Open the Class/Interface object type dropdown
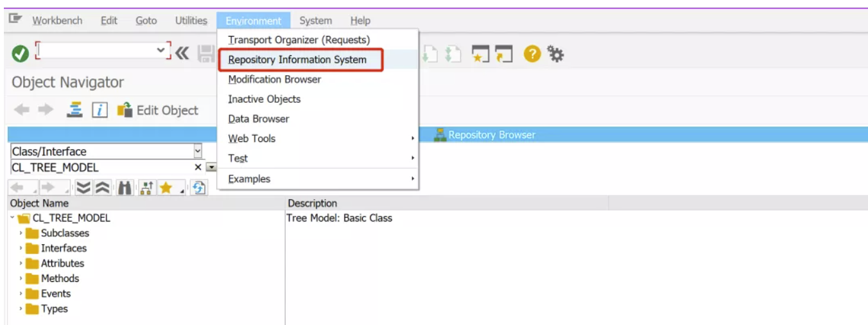The image size is (868, 325). click(198, 152)
